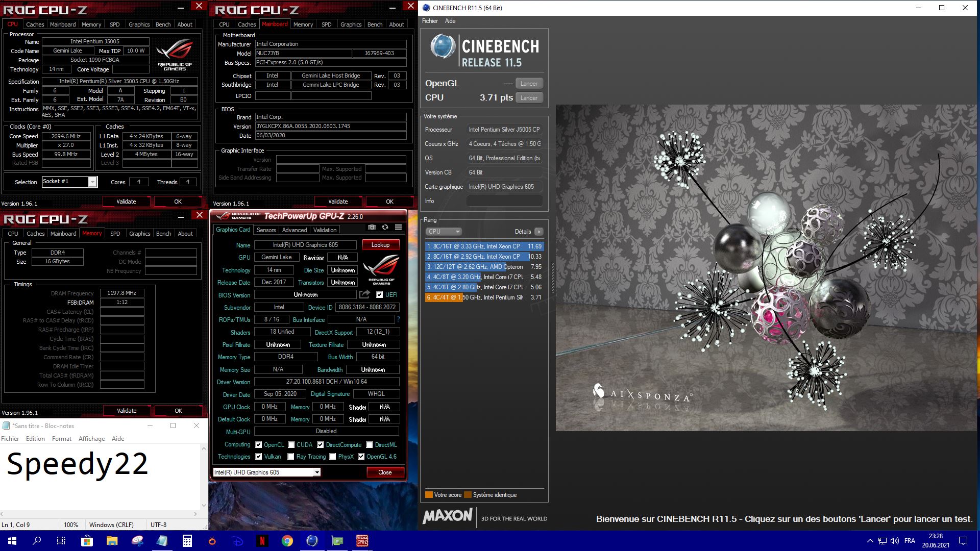
Task: Open the GPU-Z hamburger menu
Action: point(398,228)
